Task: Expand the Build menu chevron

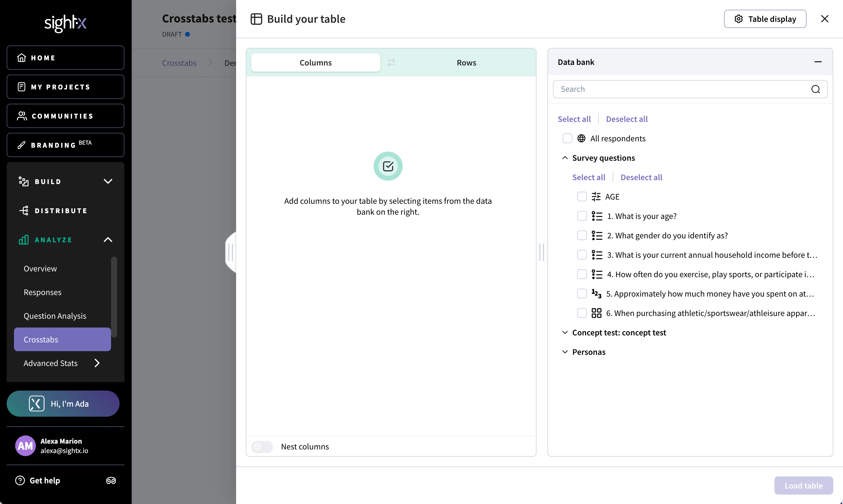Action: coord(108,181)
